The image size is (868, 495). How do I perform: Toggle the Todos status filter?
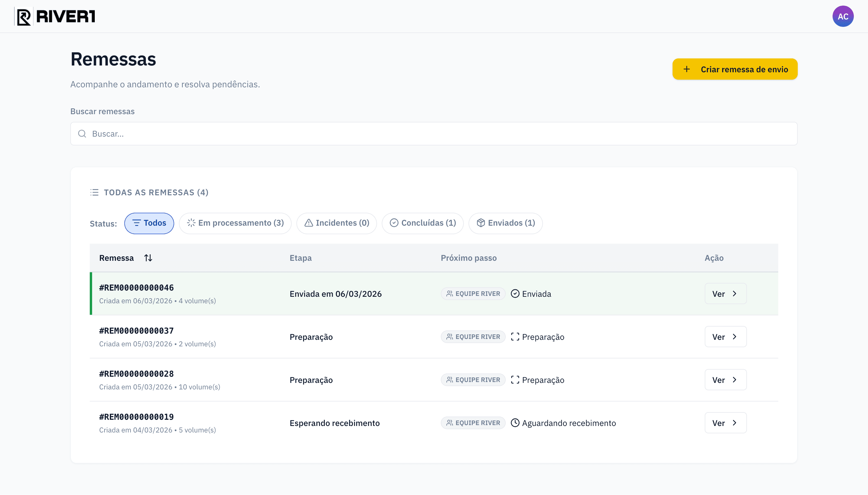click(x=149, y=223)
